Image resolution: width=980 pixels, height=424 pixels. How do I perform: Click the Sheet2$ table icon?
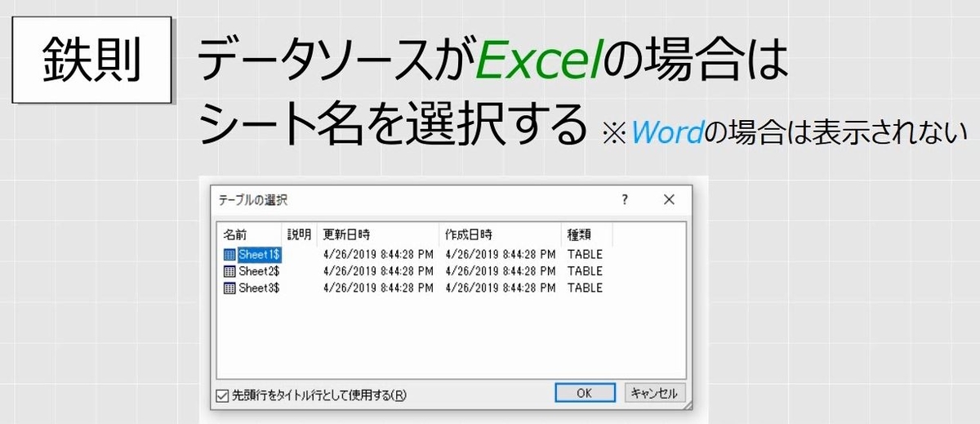(x=229, y=271)
